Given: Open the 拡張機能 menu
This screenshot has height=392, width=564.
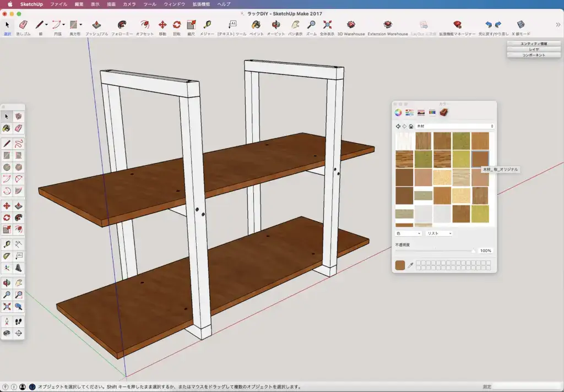Looking at the screenshot, I should coord(202,4).
